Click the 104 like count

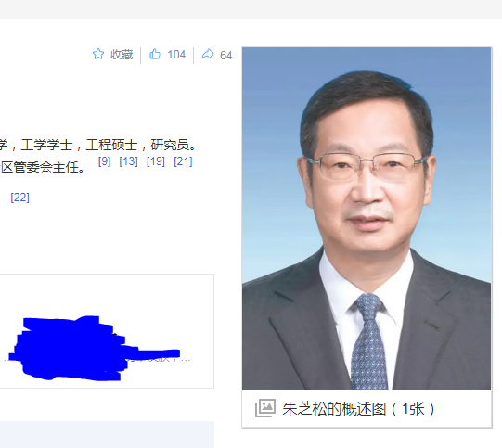(x=176, y=55)
